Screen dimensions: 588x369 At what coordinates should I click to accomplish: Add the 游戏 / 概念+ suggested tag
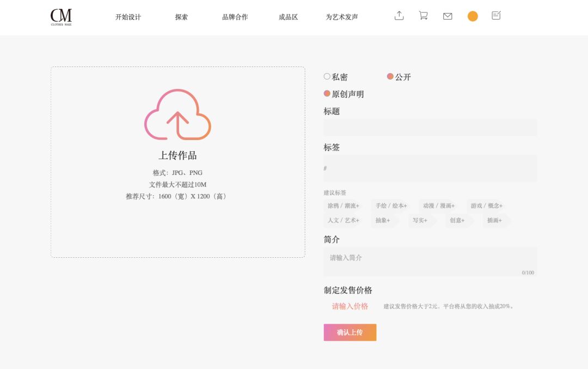486,205
